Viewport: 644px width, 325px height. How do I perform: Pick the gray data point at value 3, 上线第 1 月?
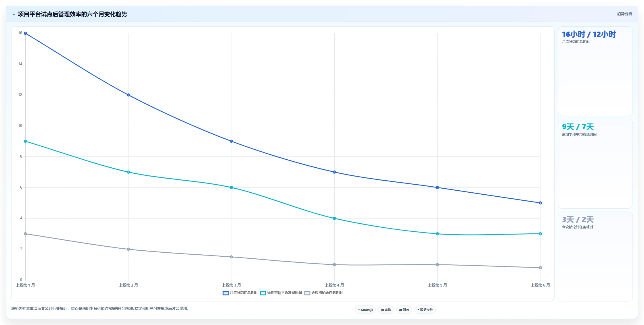click(x=25, y=234)
